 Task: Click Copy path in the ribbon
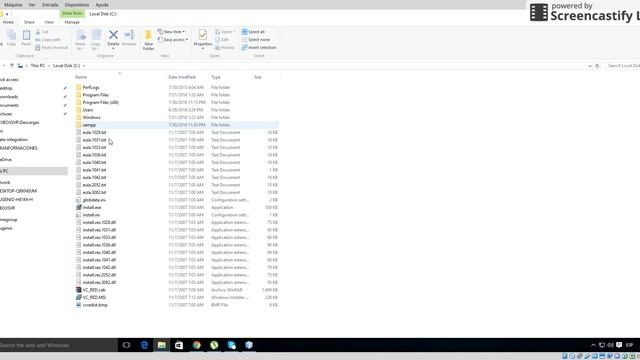point(48,40)
